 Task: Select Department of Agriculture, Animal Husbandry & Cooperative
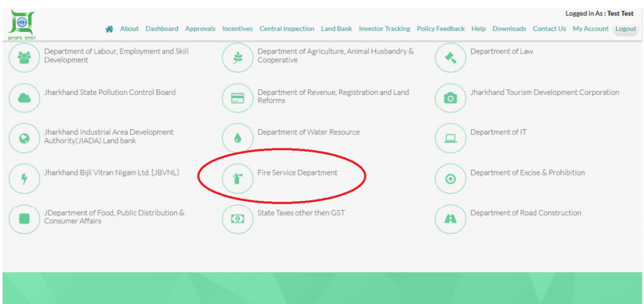pos(335,56)
